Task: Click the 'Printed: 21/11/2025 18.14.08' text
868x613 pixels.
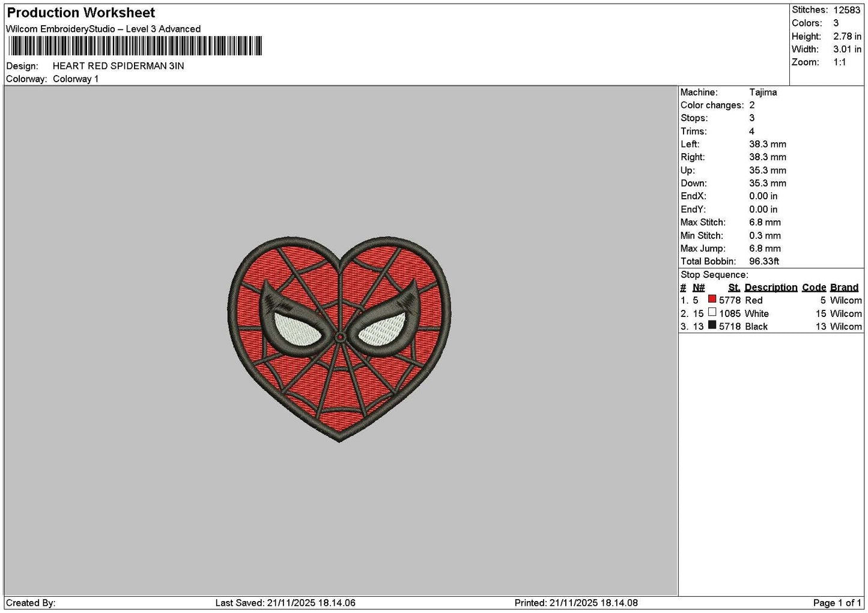Action: coord(576,603)
